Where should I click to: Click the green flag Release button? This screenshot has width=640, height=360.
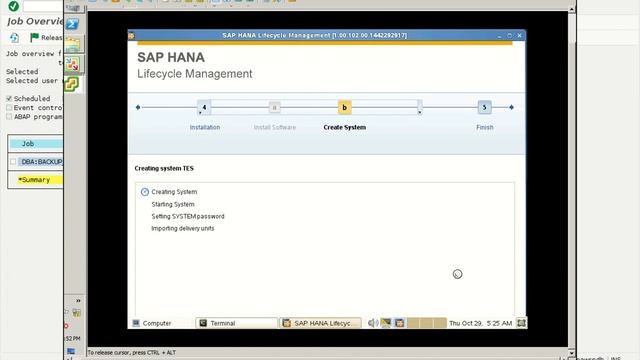46,38
